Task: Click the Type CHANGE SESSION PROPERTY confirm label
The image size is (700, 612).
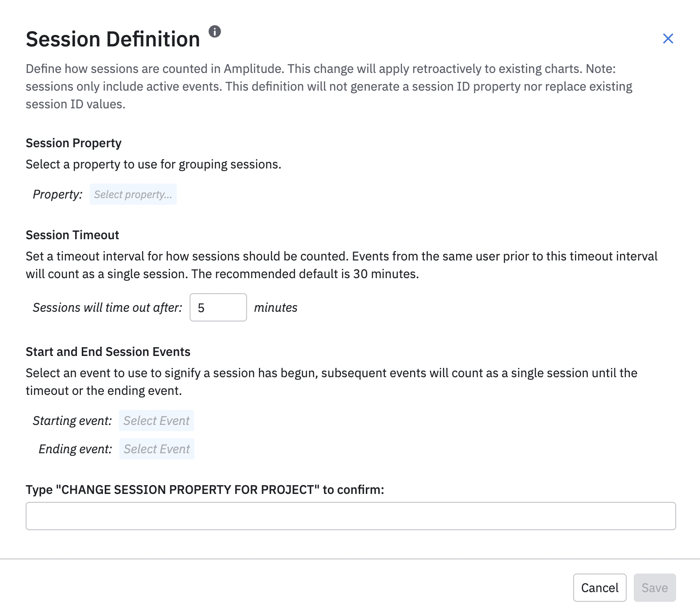Action: point(205,490)
